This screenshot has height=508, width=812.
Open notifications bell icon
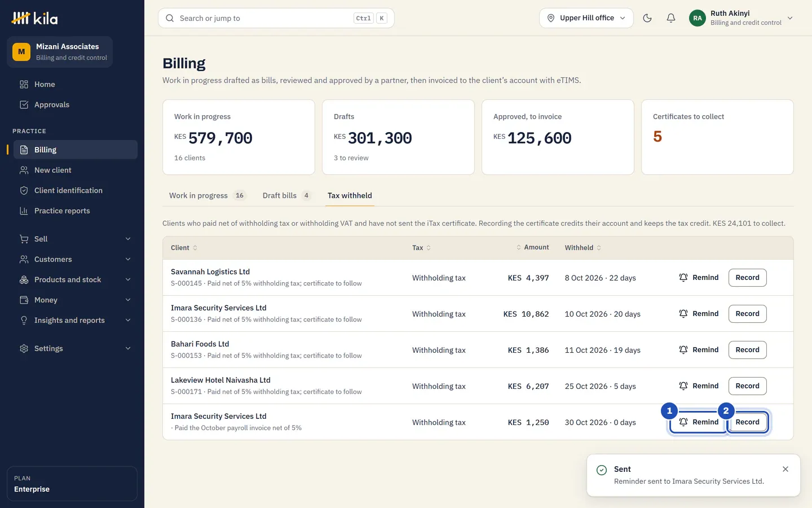point(671,18)
